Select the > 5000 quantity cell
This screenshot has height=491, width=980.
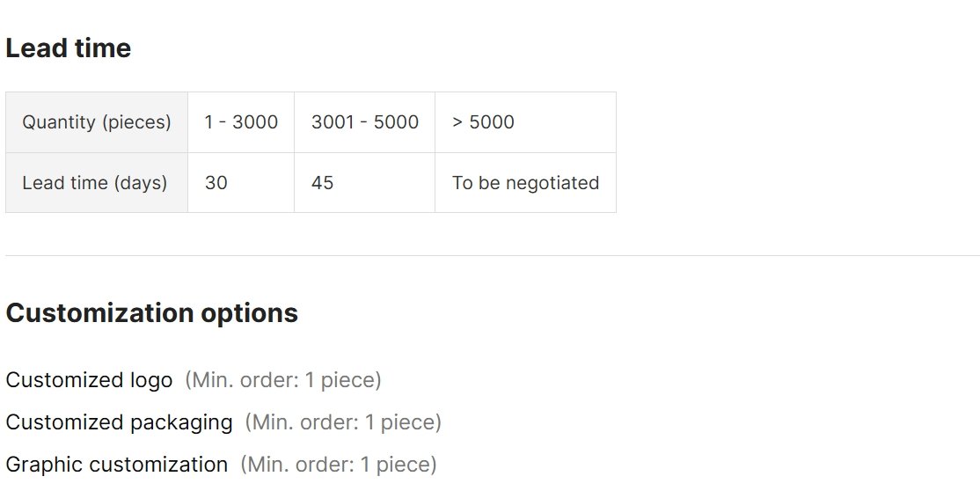point(525,122)
